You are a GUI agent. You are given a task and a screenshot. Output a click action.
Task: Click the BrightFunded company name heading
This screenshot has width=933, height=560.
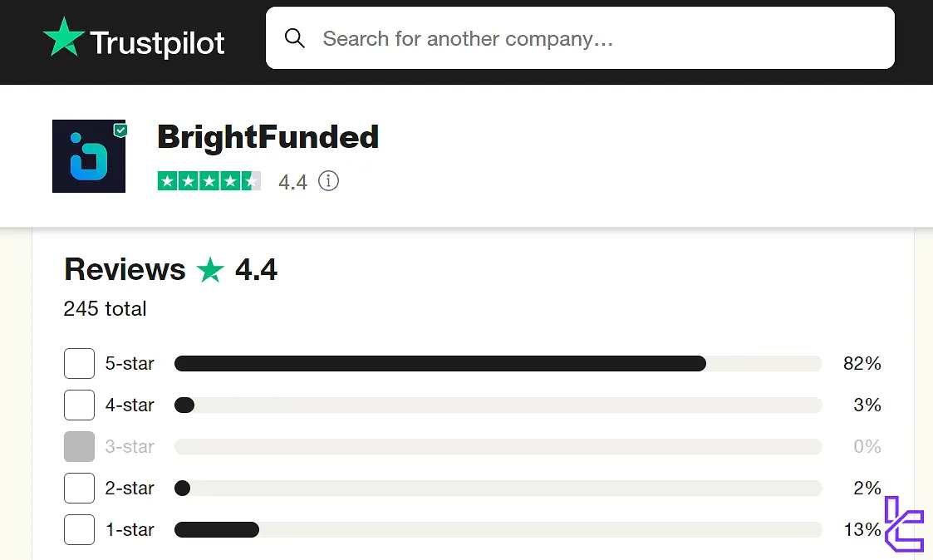[268, 137]
